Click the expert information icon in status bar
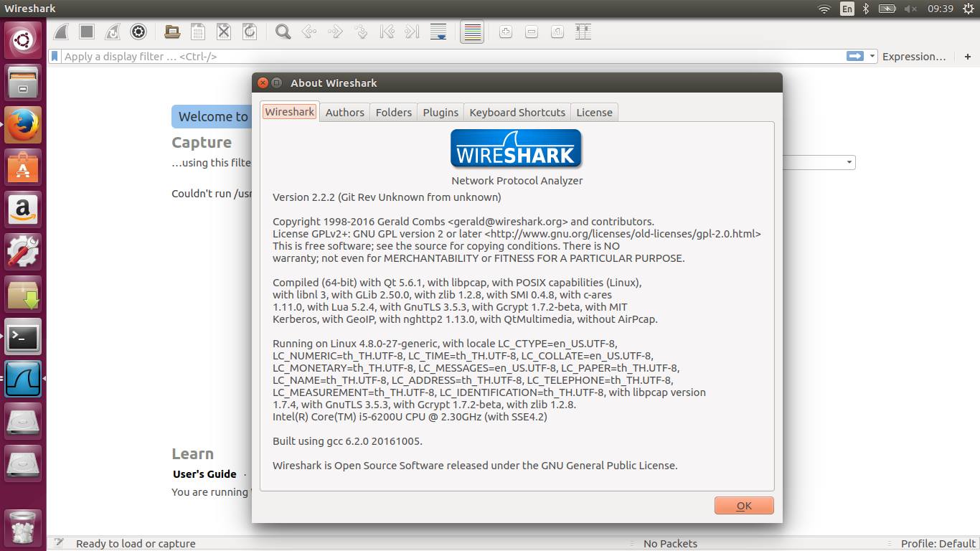The image size is (980, 551). [x=59, y=543]
